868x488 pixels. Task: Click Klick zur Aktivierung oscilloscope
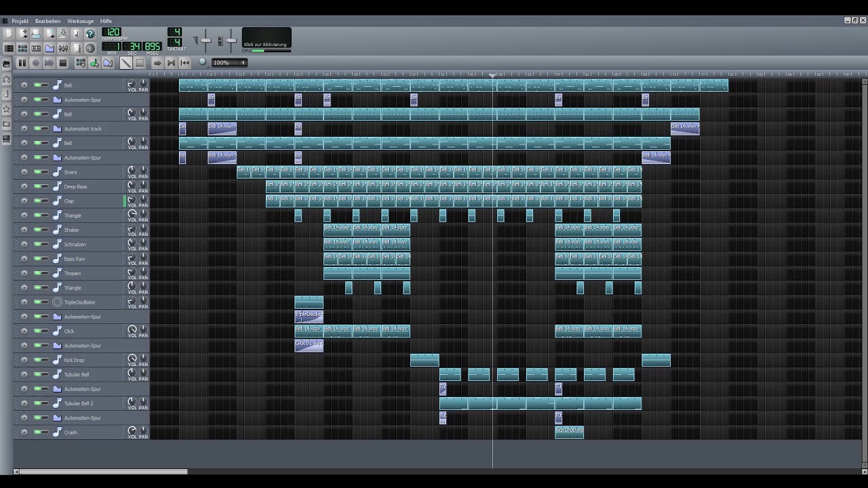[x=267, y=38]
